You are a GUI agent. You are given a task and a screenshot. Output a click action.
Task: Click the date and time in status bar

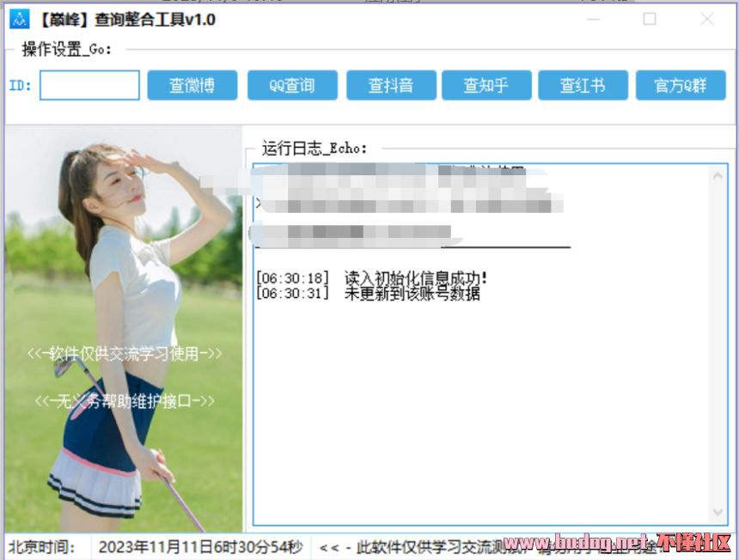click(x=201, y=547)
